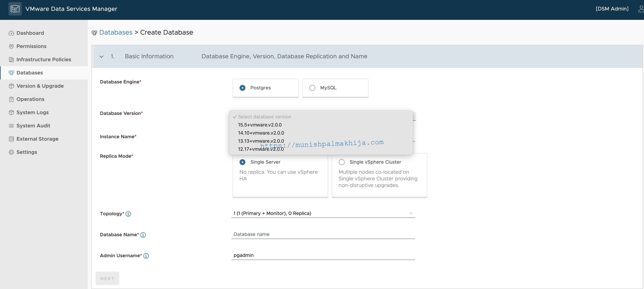Click the Databases sidebar icon
The height and width of the screenshot is (289, 644).
click(x=11, y=73)
